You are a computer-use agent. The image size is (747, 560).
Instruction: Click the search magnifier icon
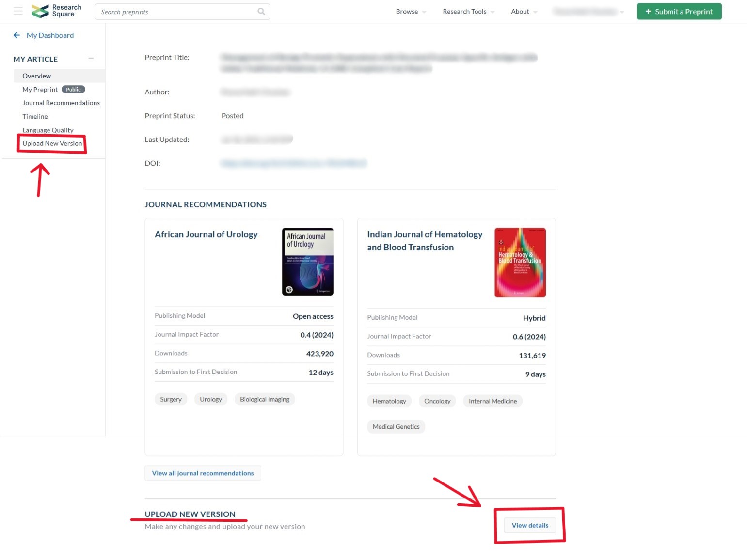(x=261, y=11)
